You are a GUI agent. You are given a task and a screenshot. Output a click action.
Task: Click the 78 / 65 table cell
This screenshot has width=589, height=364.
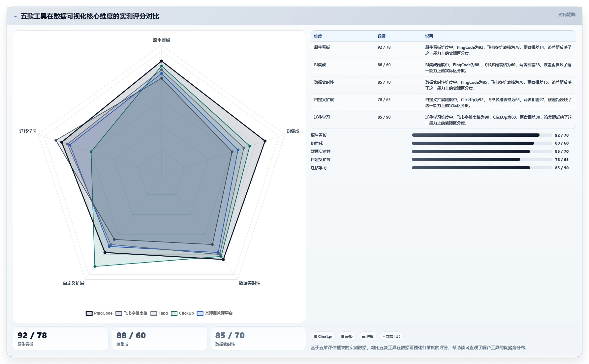coord(384,100)
